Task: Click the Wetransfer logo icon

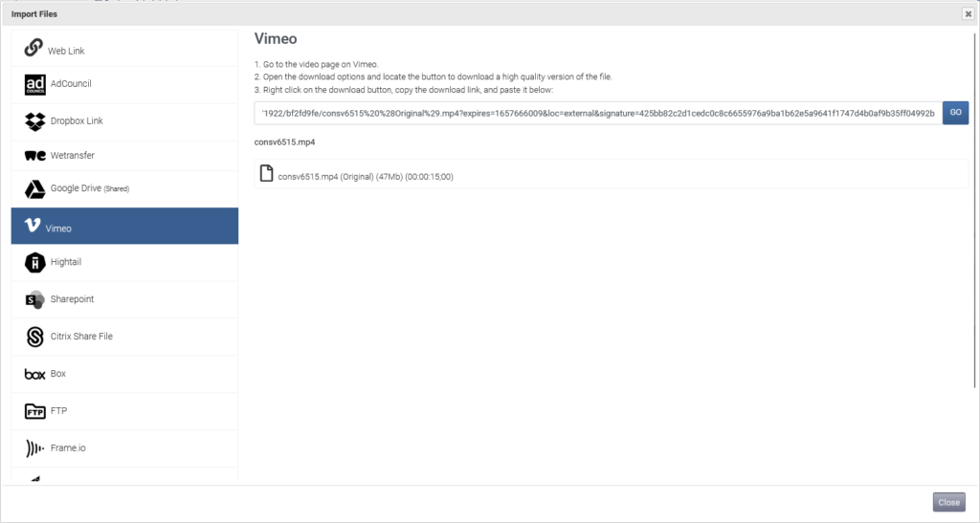Action: click(35, 156)
